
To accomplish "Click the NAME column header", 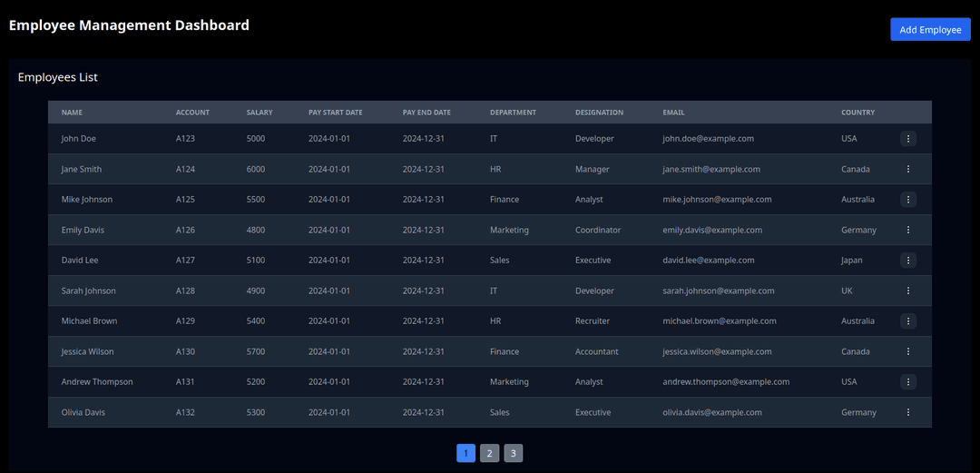I will coord(72,113).
